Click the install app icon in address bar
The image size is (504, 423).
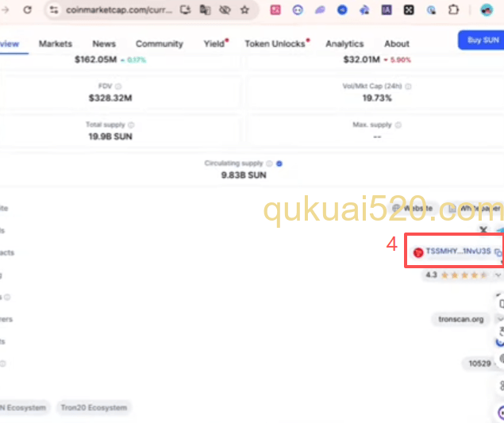tap(186, 10)
